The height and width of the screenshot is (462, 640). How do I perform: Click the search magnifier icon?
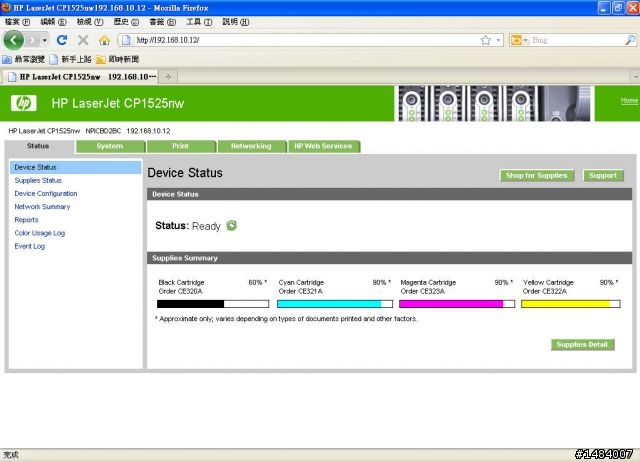click(630, 40)
